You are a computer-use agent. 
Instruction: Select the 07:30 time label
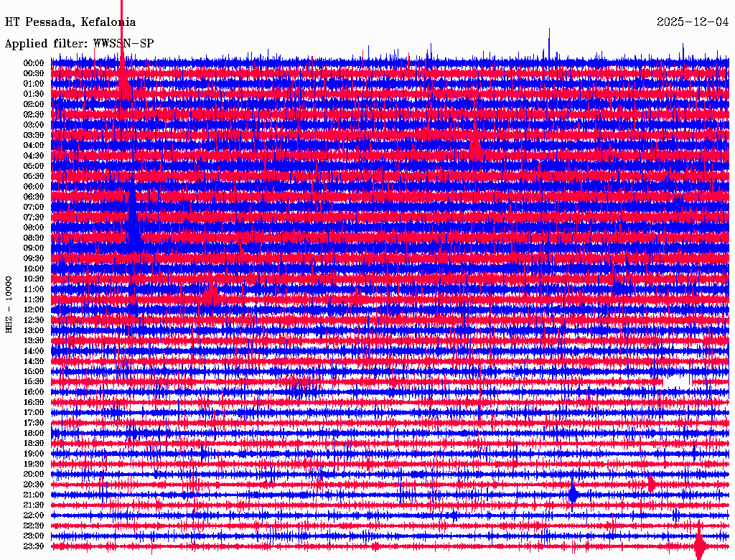34,217
